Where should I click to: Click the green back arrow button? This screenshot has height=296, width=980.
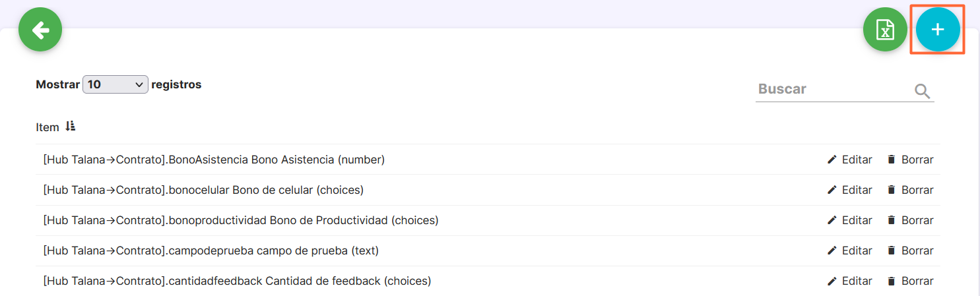pyautogui.click(x=40, y=30)
